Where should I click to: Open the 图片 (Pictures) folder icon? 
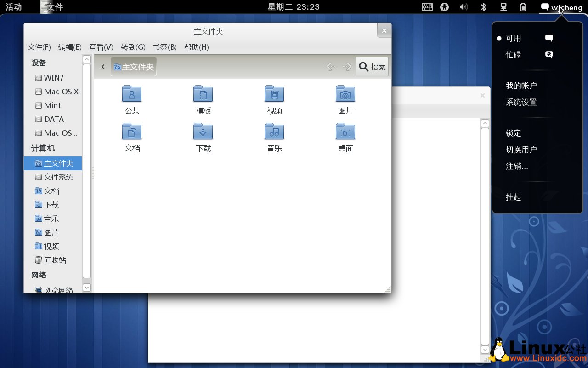pos(345,94)
